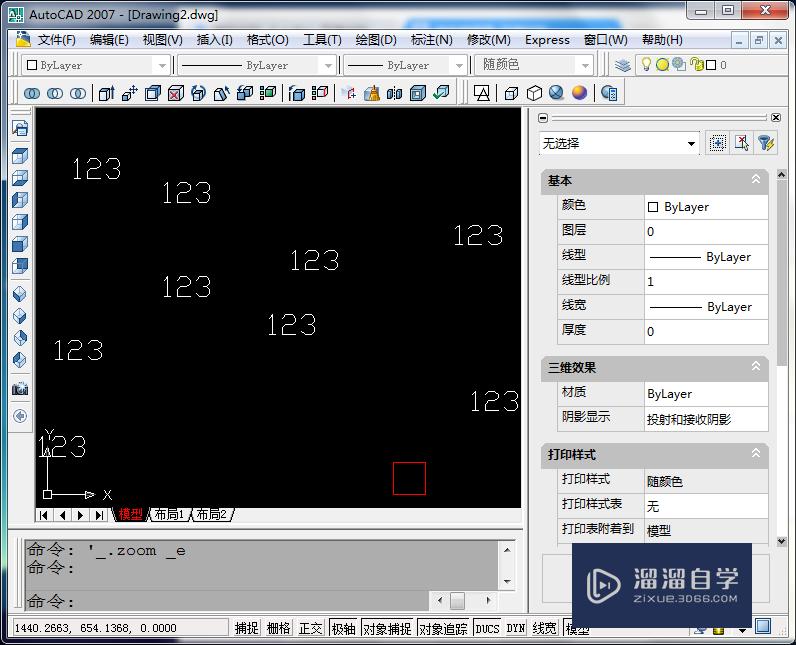Switch to Top view

click(20, 156)
